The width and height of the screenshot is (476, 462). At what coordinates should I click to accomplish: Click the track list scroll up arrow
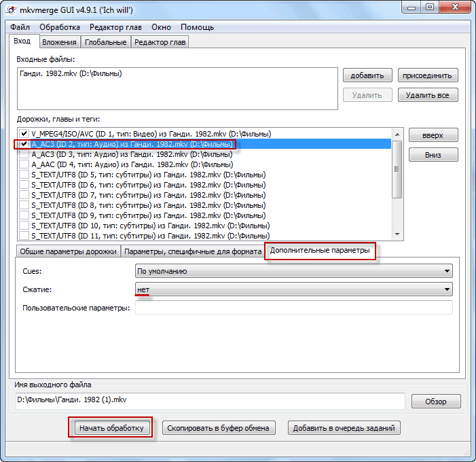397,135
